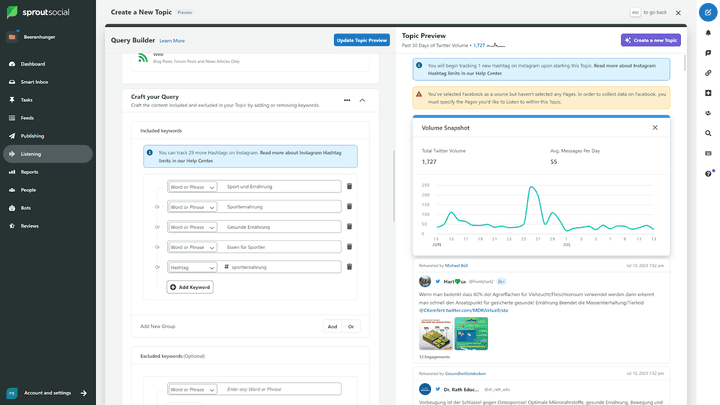Click Create a new Topic button
Viewport: 720px width, 405px height.
(x=650, y=40)
